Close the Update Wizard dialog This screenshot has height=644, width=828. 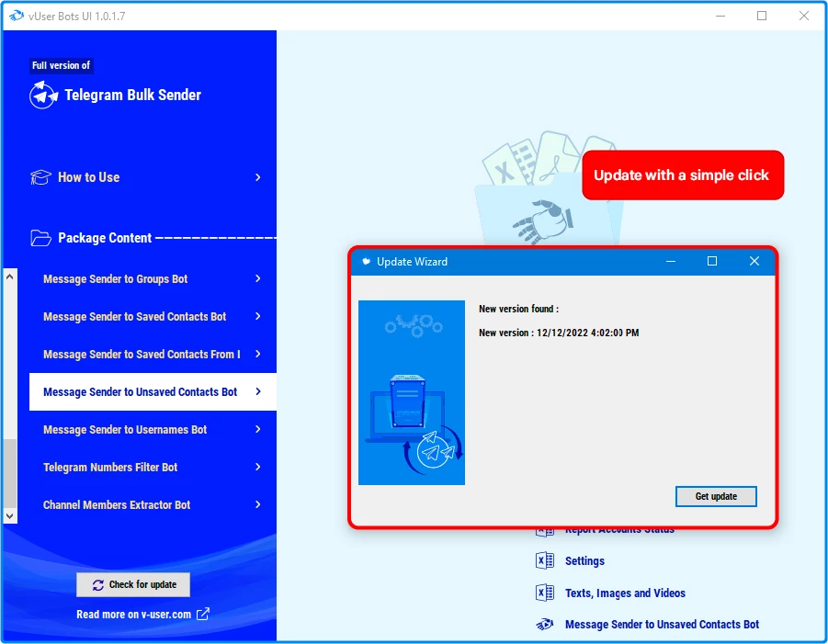754,261
